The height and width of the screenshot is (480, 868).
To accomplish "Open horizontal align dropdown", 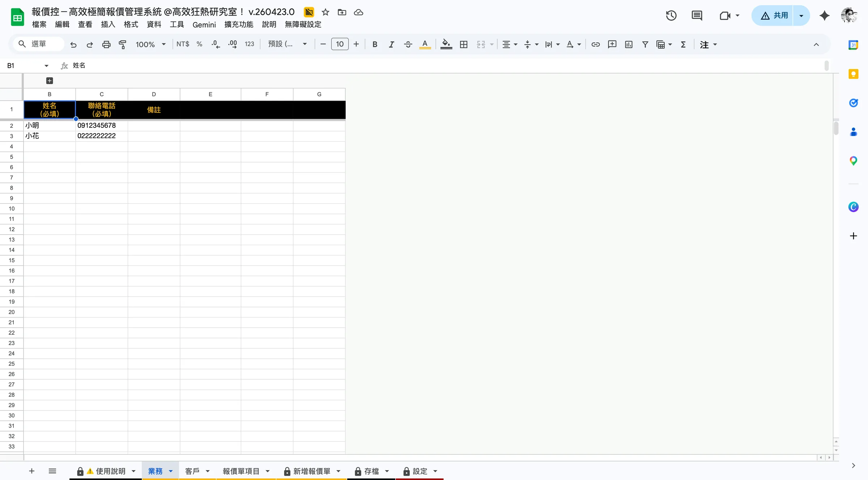I will (510, 45).
